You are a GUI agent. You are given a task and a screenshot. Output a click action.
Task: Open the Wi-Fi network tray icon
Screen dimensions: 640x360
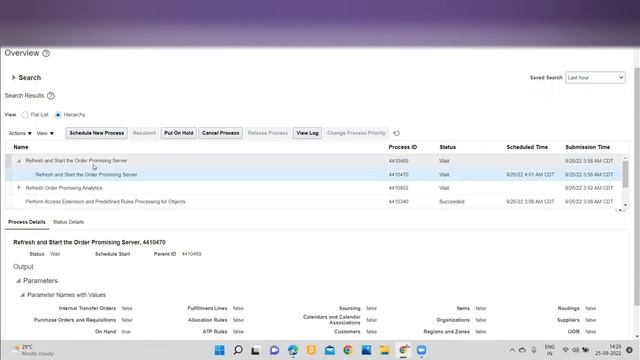[565, 350]
